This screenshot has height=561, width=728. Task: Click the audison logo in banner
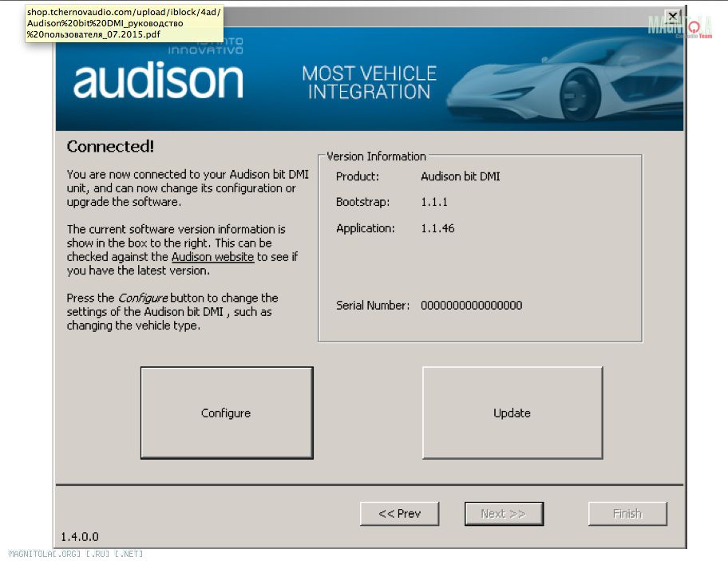point(158,81)
